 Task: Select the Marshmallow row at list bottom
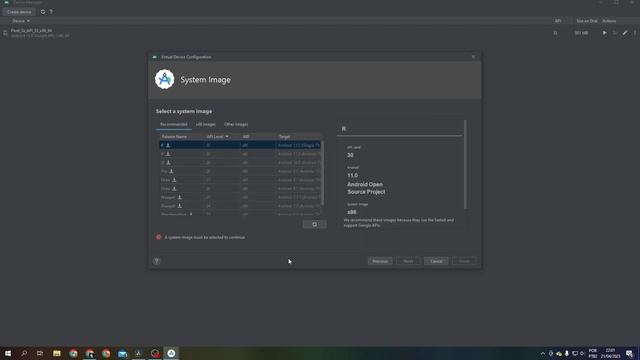(240, 214)
